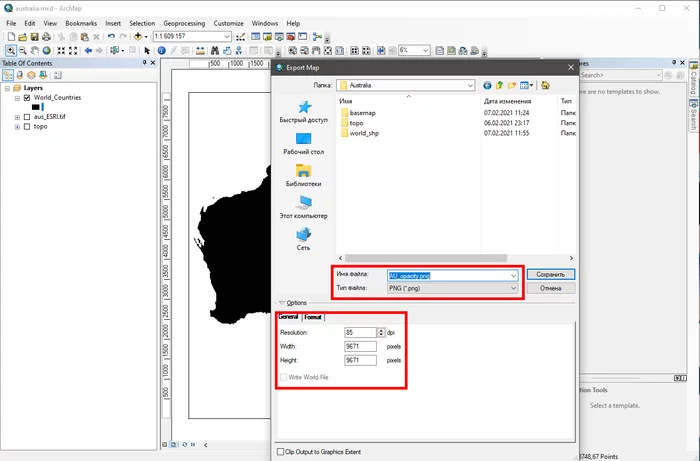The width and height of the screenshot is (700, 461).
Task: Click the Add Data button
Action: point(138,37)
